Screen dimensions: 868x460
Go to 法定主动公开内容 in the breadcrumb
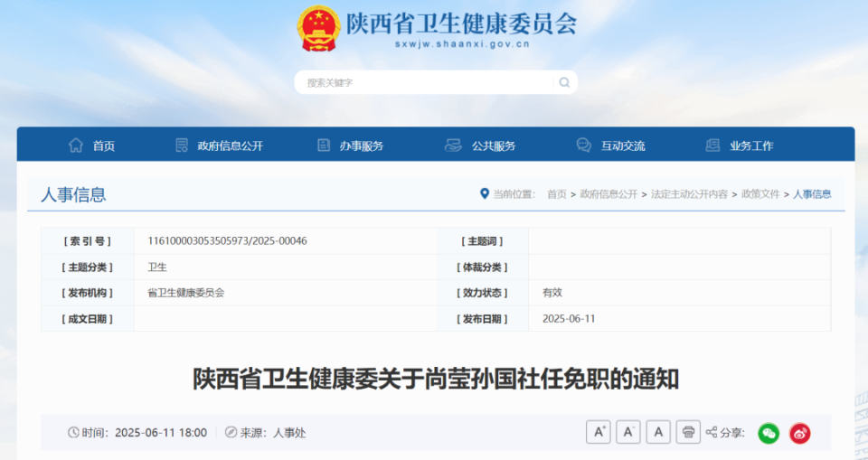click(x=689, y=193)
